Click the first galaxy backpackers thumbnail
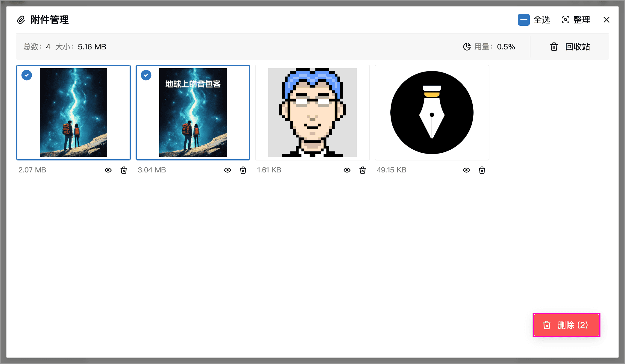625x364 pixels. pos(73,113)
